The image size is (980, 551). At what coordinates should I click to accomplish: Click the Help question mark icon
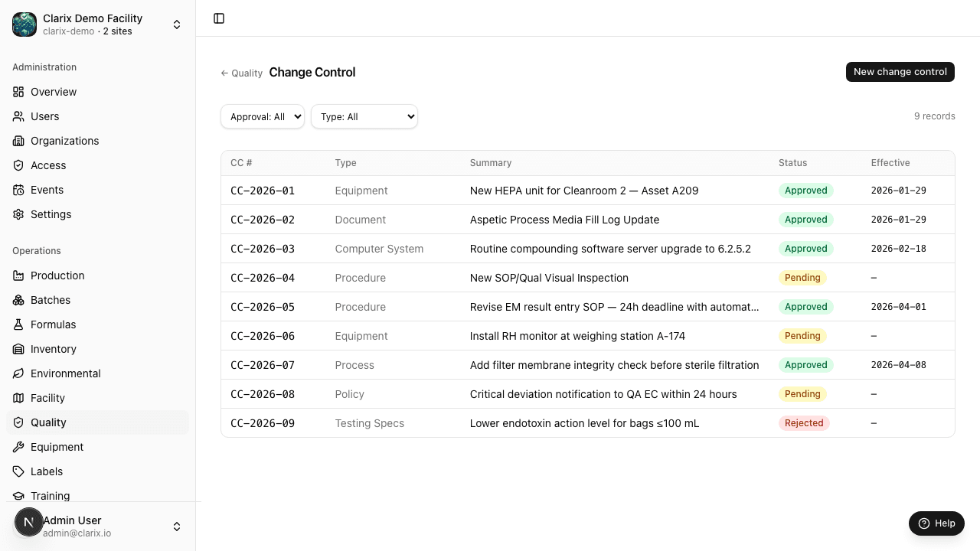924,523
